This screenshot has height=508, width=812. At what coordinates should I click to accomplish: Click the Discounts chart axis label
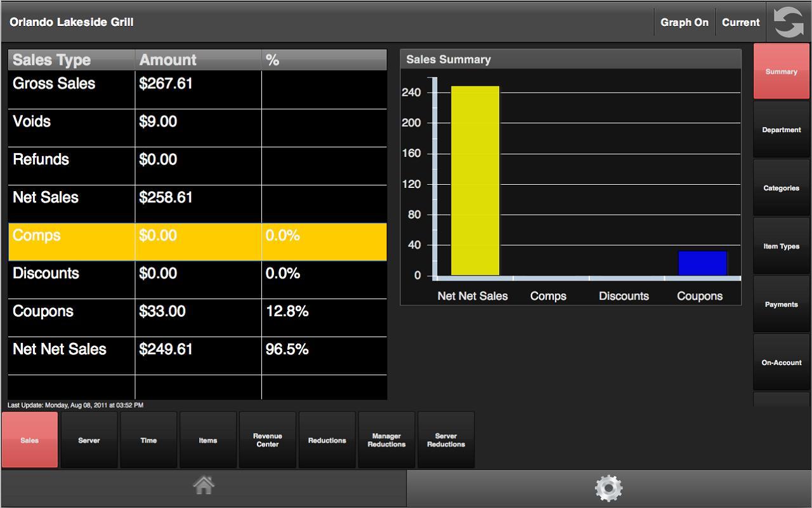(x=624, y=296)
